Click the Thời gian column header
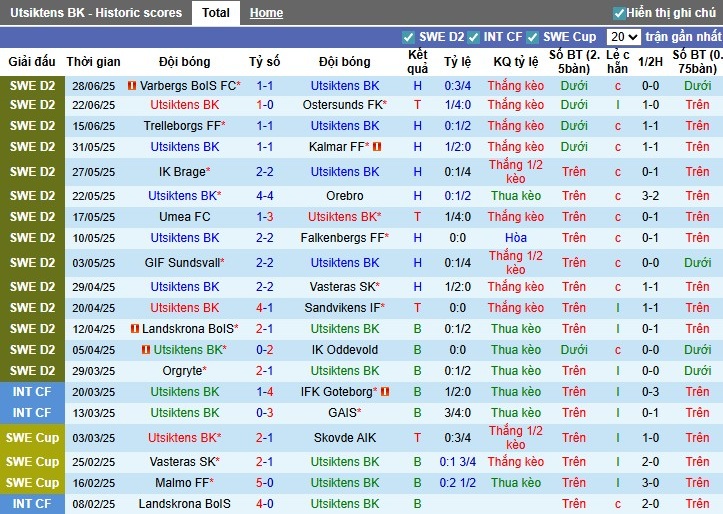Viewport: 723px width, 514px height. tap(93, 62)
